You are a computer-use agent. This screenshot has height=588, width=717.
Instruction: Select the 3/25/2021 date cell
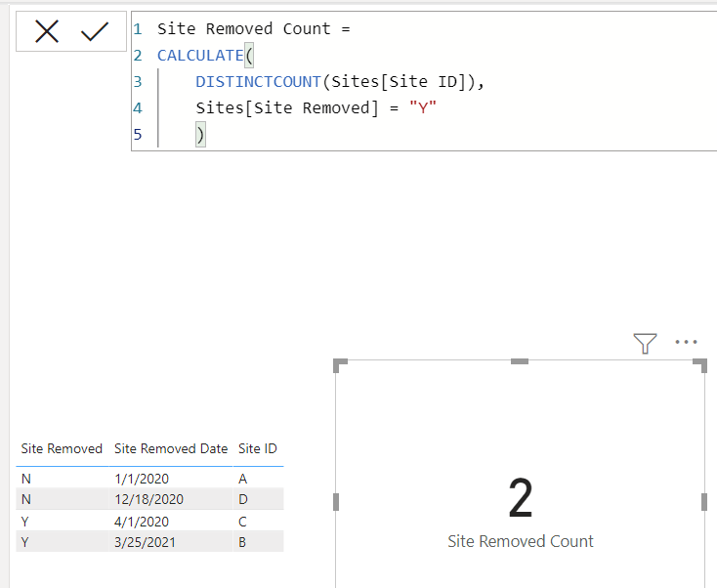145,542
